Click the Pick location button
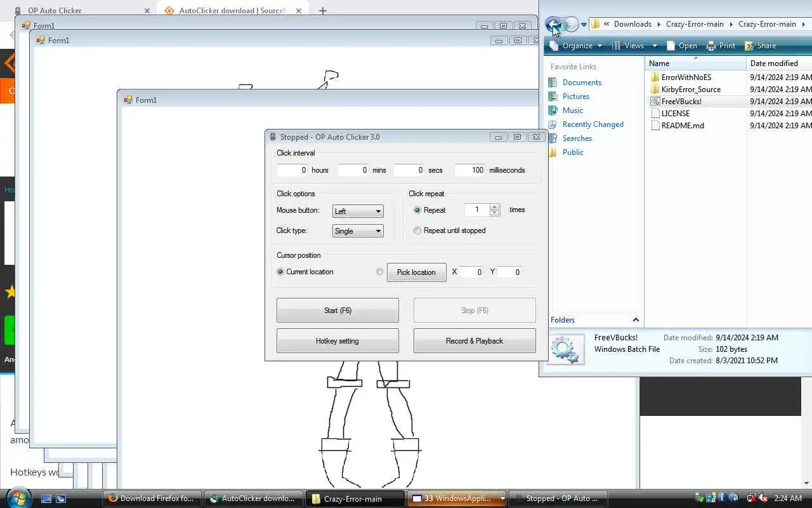This screenshot has width=812, height=508. coord(416,272)
